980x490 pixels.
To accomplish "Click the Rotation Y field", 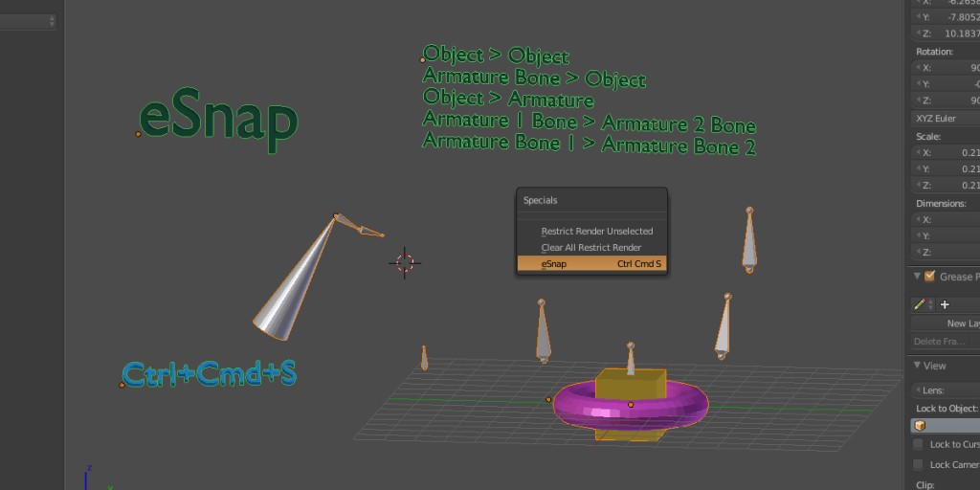I will [x=945, y=84].
